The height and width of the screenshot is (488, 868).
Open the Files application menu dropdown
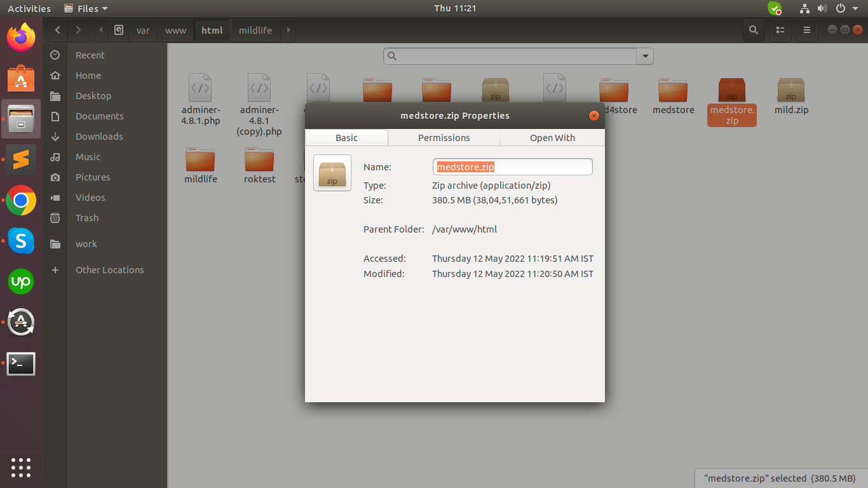coord(86,8)
